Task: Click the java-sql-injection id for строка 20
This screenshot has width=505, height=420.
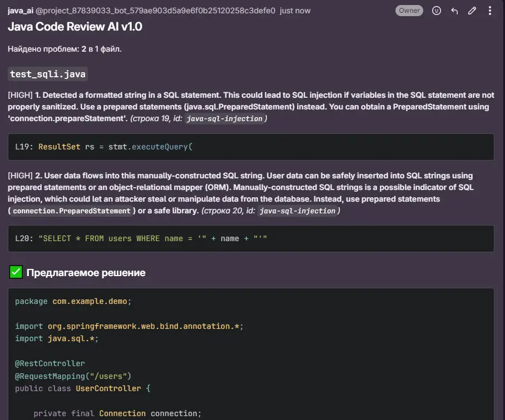Action: 298,211
